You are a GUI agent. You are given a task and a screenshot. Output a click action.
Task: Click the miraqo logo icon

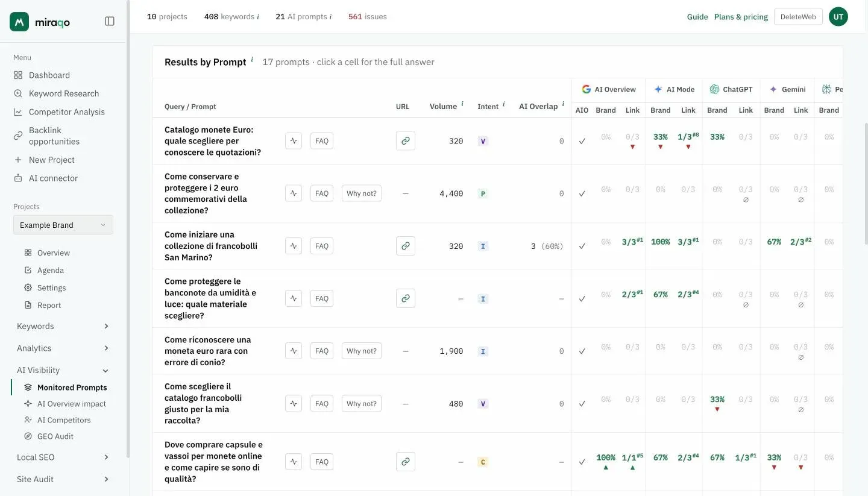(x=19, y=22)
